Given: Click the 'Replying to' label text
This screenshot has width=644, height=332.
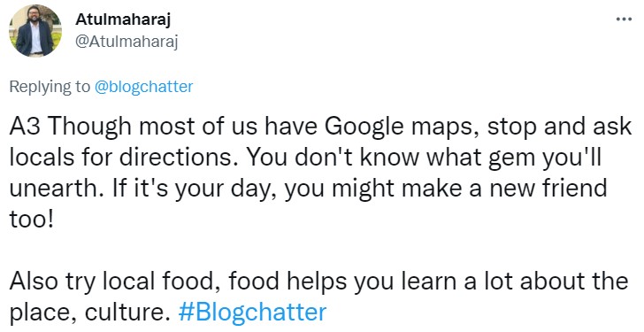Looking at the screenshot, I should pos(50,87).
